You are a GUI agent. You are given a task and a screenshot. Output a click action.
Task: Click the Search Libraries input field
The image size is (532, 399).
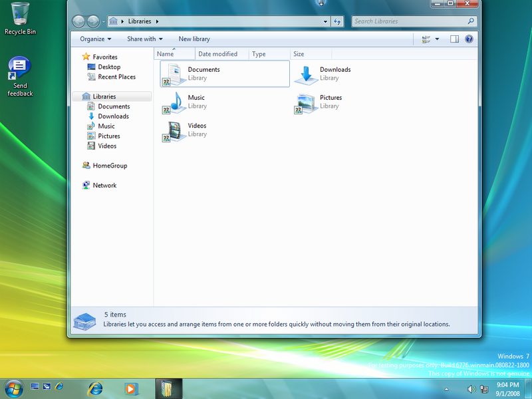tap(406, 21)
